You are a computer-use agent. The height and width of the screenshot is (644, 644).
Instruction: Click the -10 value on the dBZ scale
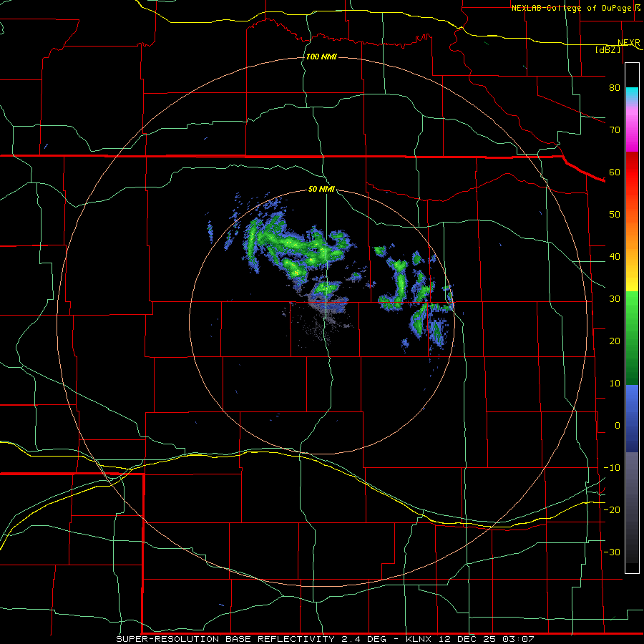(x=612, y=468)
